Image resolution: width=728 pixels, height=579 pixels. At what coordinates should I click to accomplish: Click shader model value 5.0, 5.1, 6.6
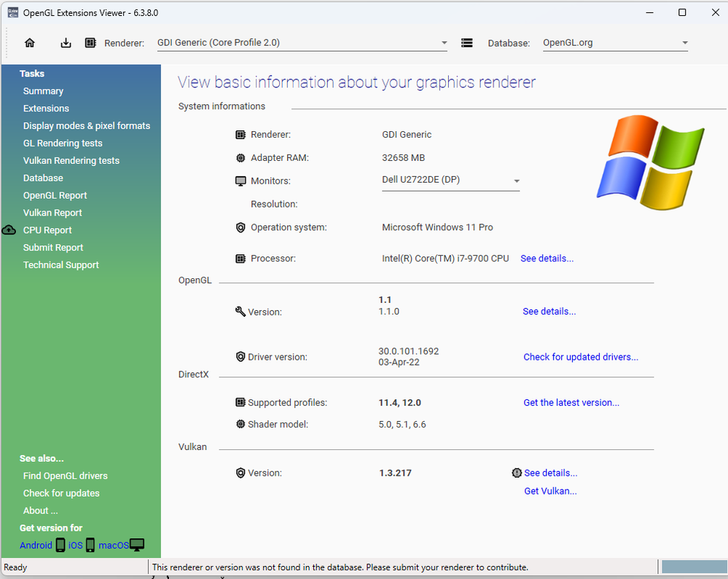[x=402, y=424]
